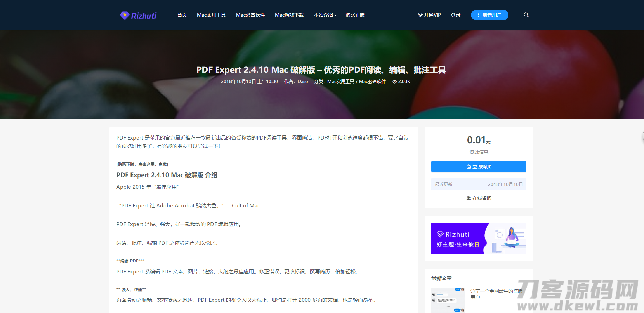The height and width of the screenshot is (313, 644).
Task: Switch to the Mac必备软件 section
Action: pos(250,15)
